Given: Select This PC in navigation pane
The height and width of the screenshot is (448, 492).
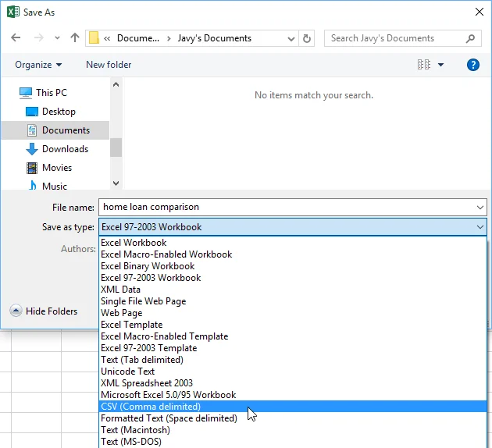Looking at the screenshot, I should (43, 93).
